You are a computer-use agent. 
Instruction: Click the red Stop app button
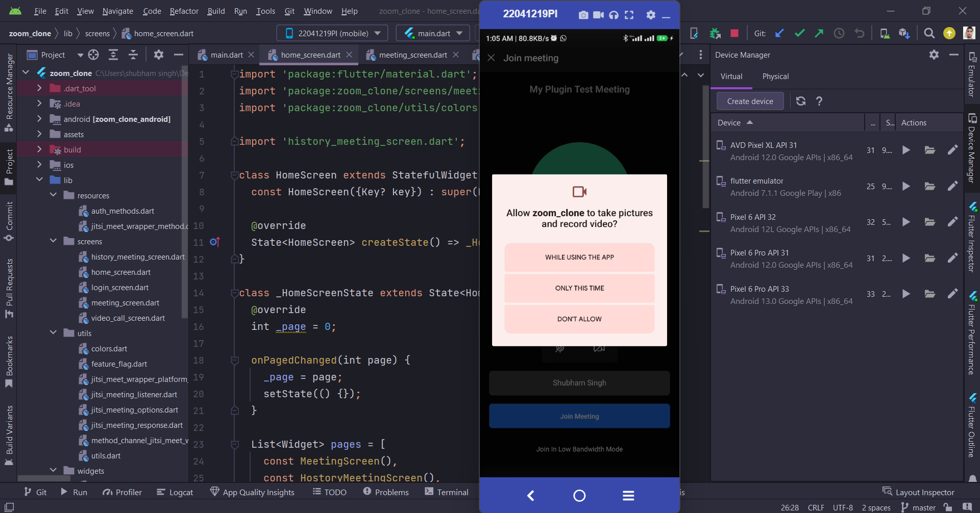[x=734, y=33]
